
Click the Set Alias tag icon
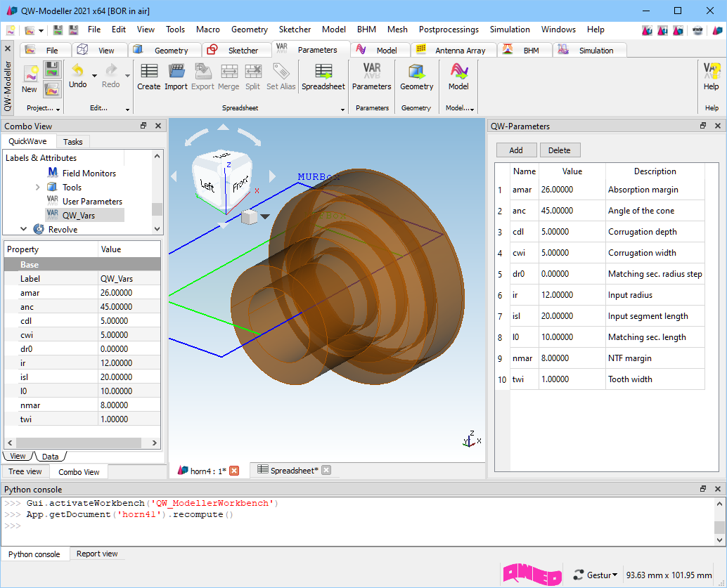tap(281, 71)
